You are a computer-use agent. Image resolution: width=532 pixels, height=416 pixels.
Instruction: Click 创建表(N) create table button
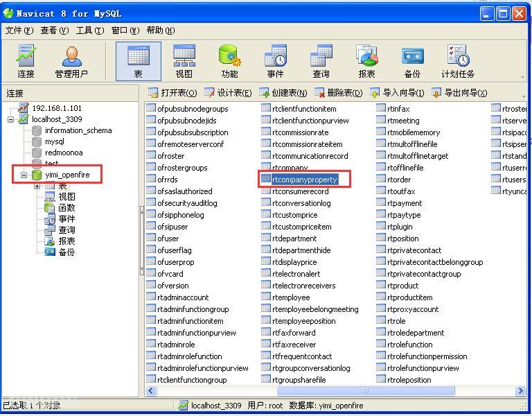point(283,93)
